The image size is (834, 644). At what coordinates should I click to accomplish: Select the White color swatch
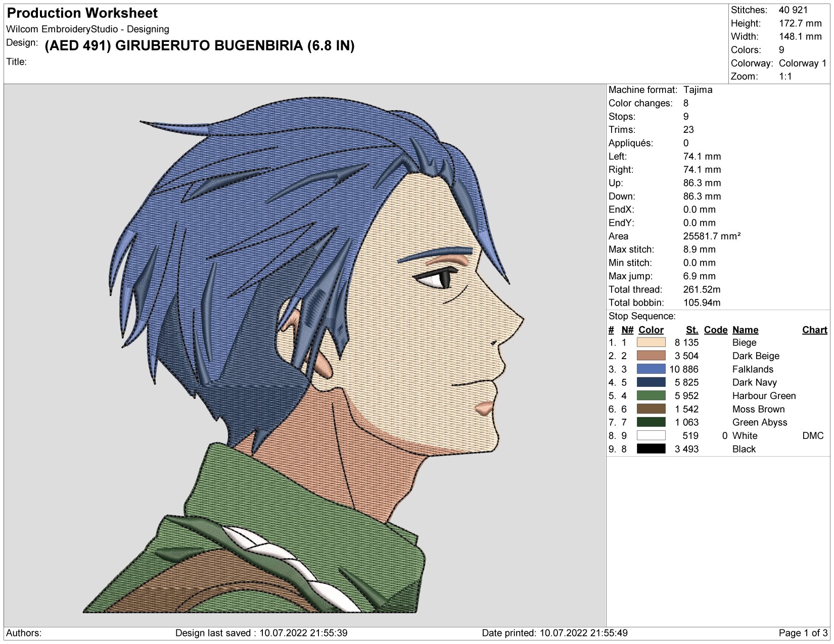pos(651,435)
